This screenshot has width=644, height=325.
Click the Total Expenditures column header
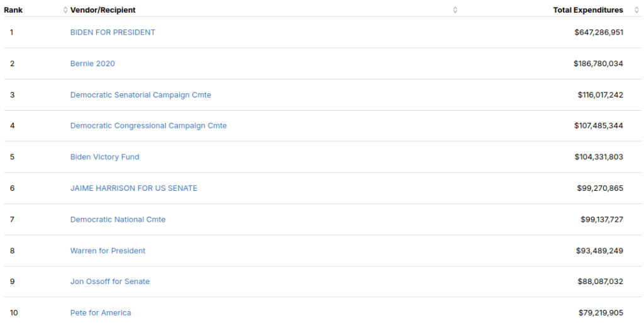pyautogui.click(x=588, y=10)
